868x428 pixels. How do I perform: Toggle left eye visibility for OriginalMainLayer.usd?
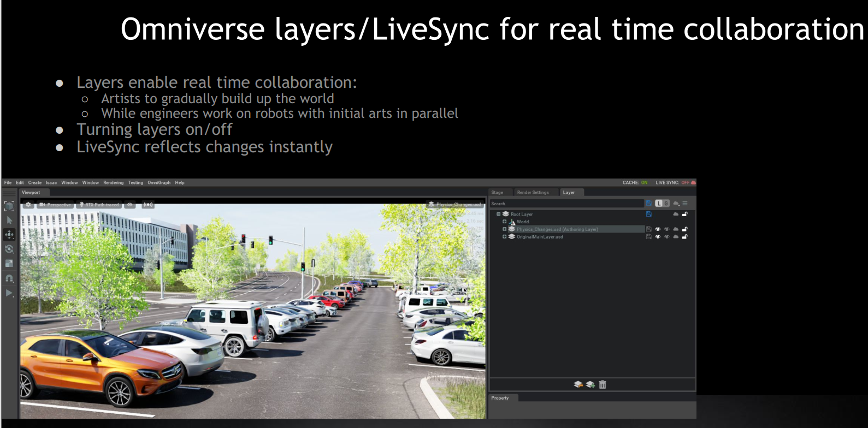click(x=658, y=237)
